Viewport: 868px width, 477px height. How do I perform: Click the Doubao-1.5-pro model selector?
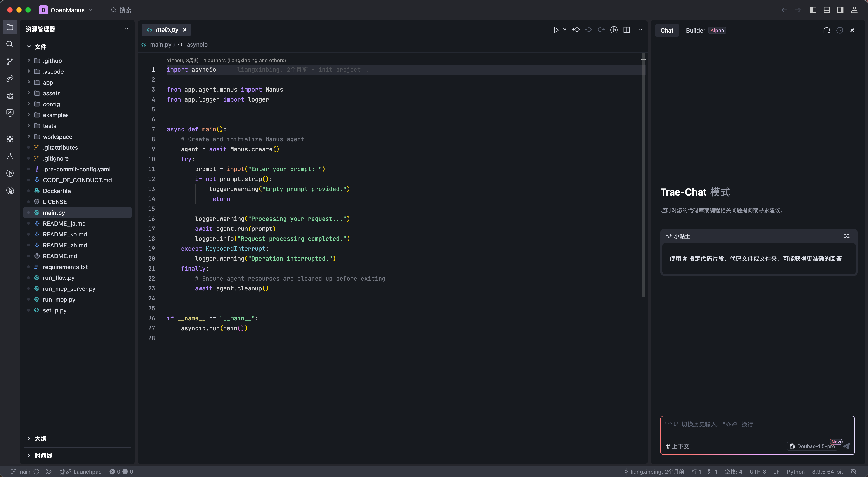[812, 446]
